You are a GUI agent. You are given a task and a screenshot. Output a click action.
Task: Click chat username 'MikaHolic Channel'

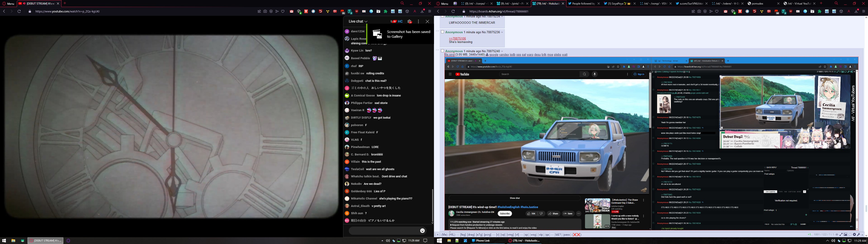364,199
